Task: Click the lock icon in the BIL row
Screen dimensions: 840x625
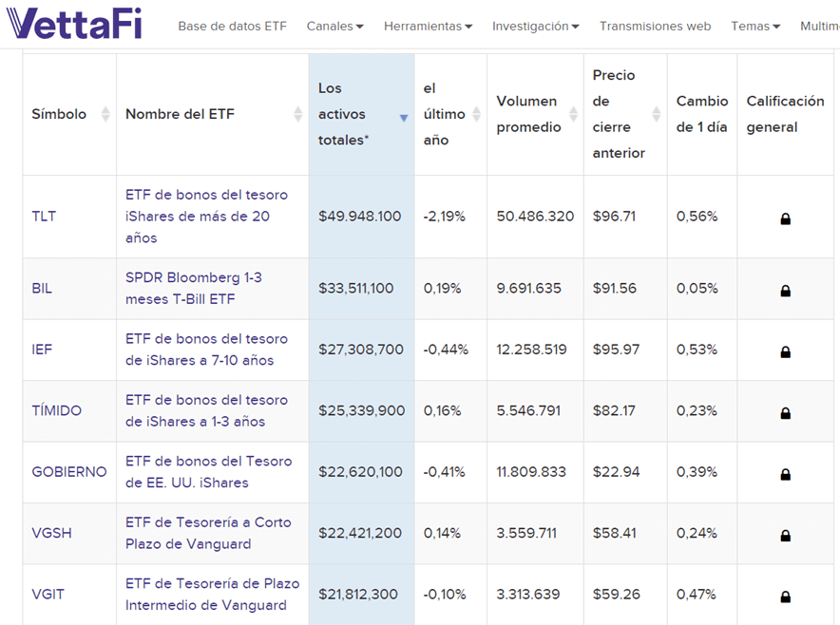Action: [785, 291]
